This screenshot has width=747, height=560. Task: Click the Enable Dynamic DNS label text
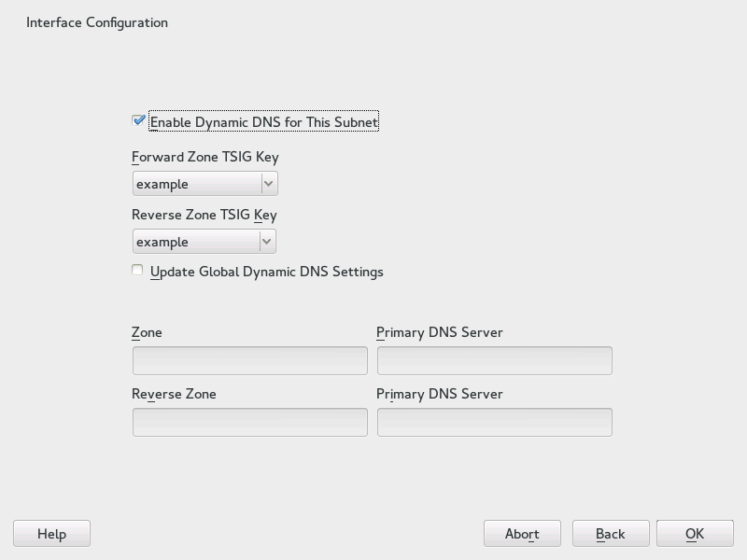coord(264,122)
